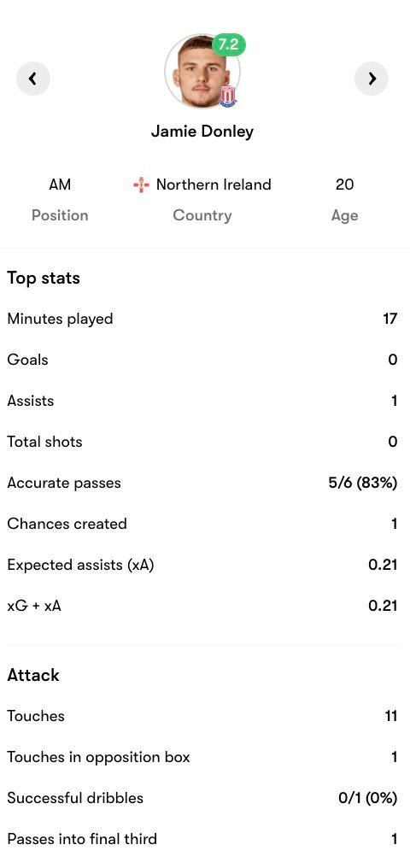Go to previous player with left arrow
The width and height of the screenshot is (410, 868).
point(33,79)
